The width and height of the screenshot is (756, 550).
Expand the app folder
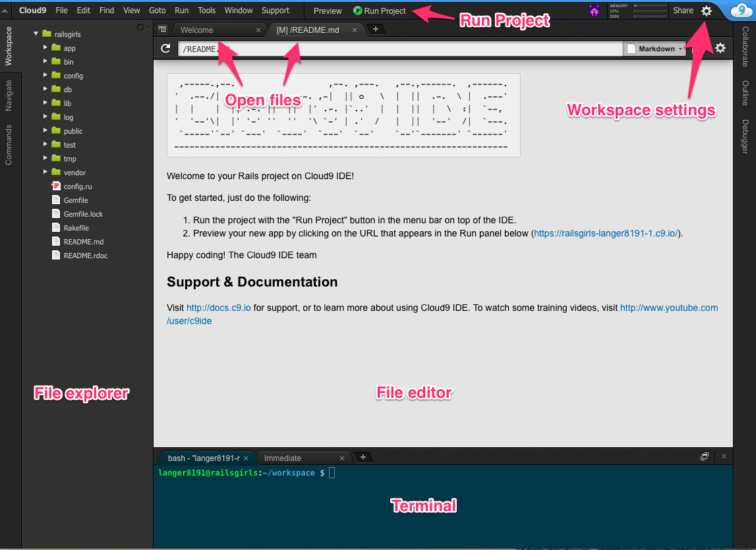45,47
